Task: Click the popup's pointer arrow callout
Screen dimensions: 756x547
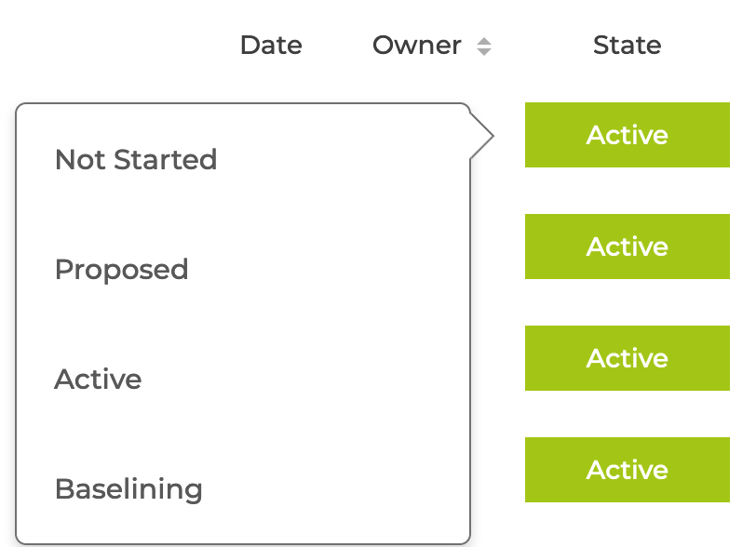Action: tap(481, 136)
